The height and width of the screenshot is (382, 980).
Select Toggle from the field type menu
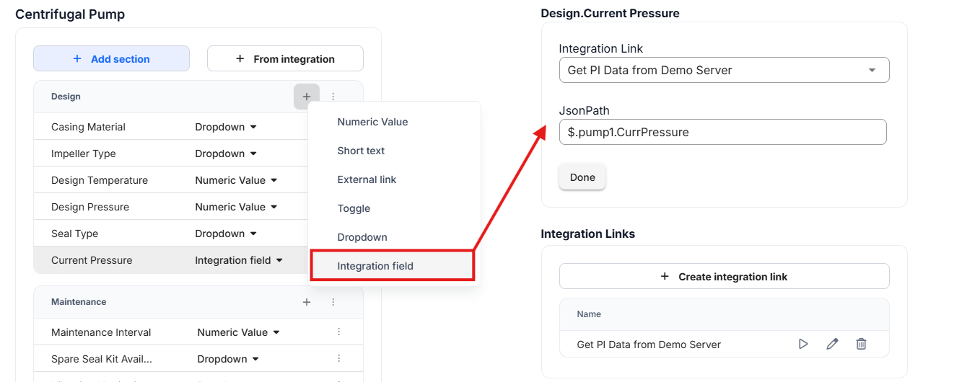354,208
